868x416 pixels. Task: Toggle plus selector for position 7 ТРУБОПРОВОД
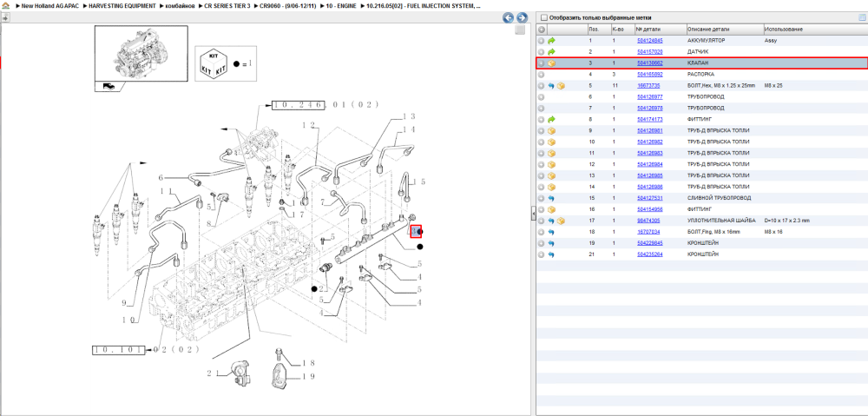(542, 109)
